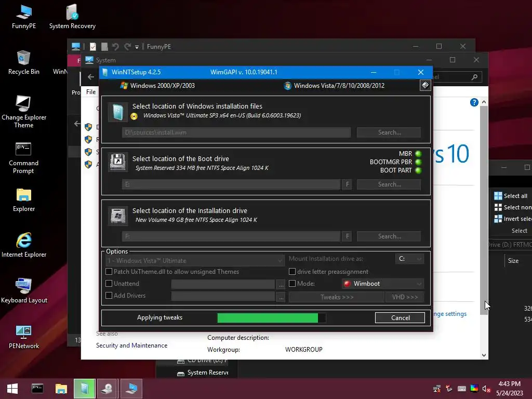Click the Installation drive icon
This screenshot has width=532, height=399.
click(118, 216)
